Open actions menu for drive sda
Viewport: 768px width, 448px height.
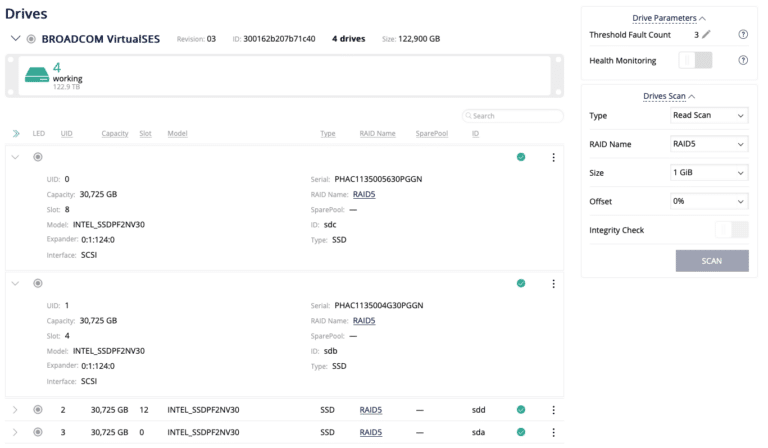(553, 432)
